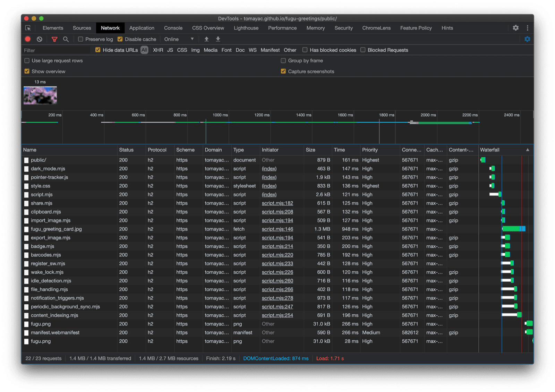555x392 pixels.
Task: Check the Disable cache checkbox
Action: pyautogui.click(x=120, y=39)
